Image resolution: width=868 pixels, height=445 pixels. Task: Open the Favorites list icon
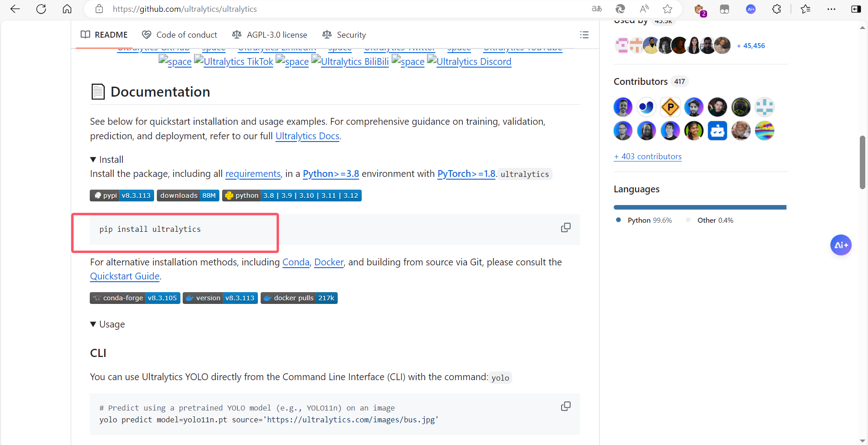[x=805, y=9]
